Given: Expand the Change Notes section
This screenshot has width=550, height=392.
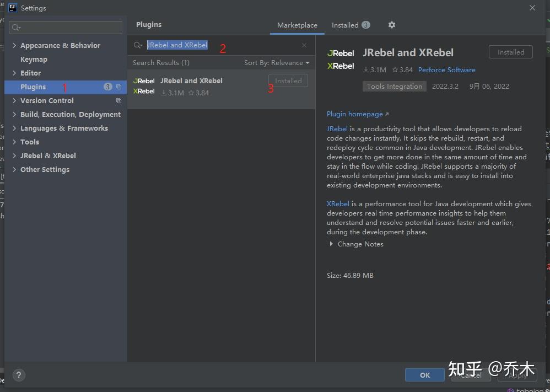Looking at the screenshot, I should (x=331, y=244).
